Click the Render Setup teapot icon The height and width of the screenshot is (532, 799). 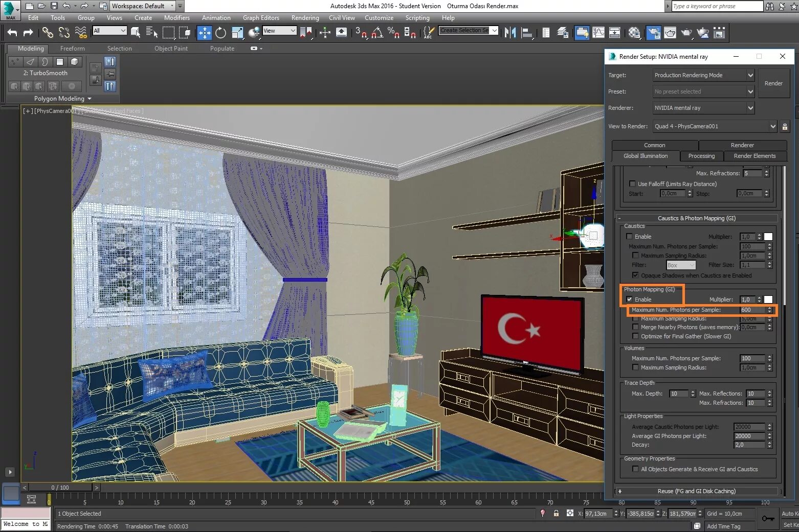(653, 33)
